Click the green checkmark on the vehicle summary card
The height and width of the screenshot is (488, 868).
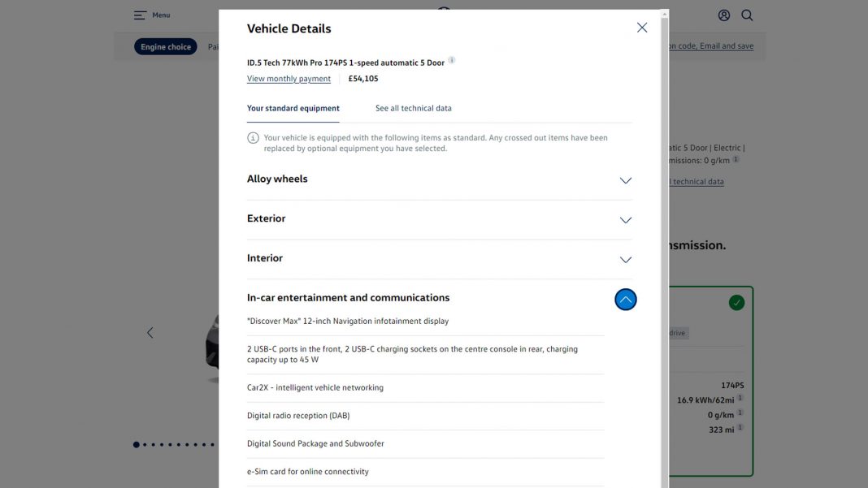coord(736,302)
